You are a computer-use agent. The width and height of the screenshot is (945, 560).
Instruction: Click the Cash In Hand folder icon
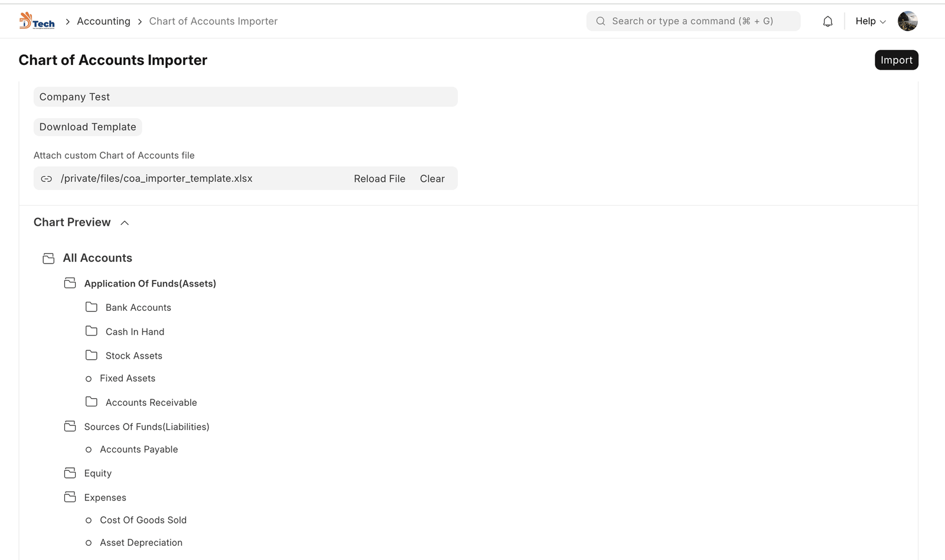[x=91, y=331]
